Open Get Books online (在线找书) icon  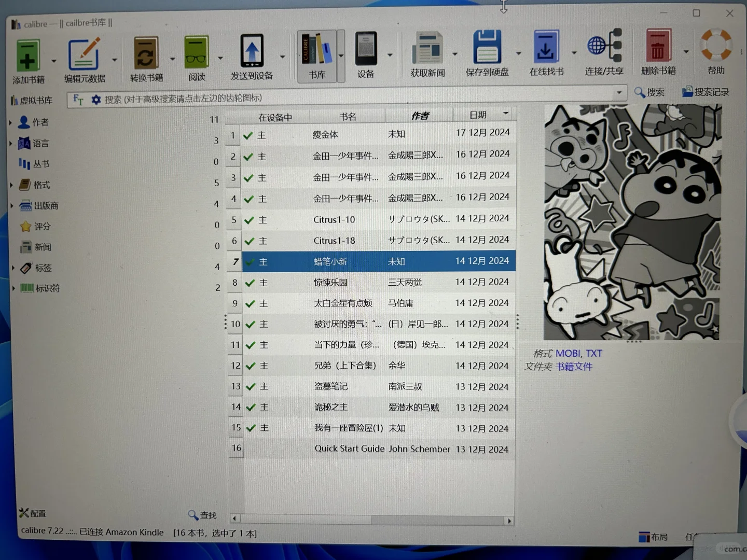pyautogui.click(x=546, y=47)
